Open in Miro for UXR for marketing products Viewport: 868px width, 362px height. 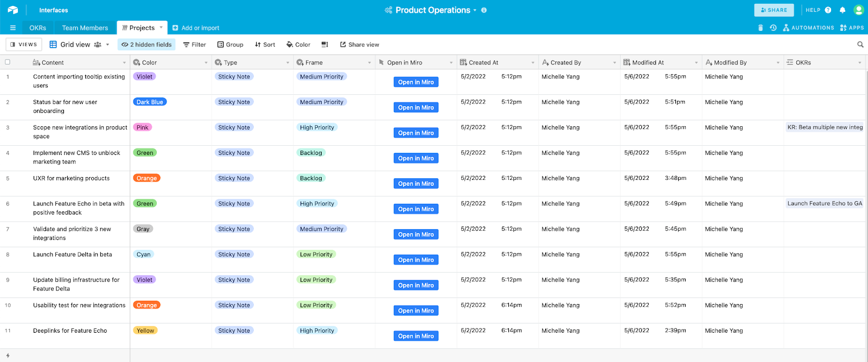416,184
